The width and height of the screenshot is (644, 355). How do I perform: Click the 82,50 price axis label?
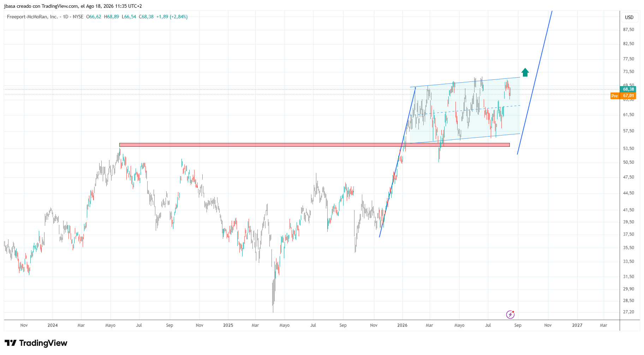[x=628, y=44]
